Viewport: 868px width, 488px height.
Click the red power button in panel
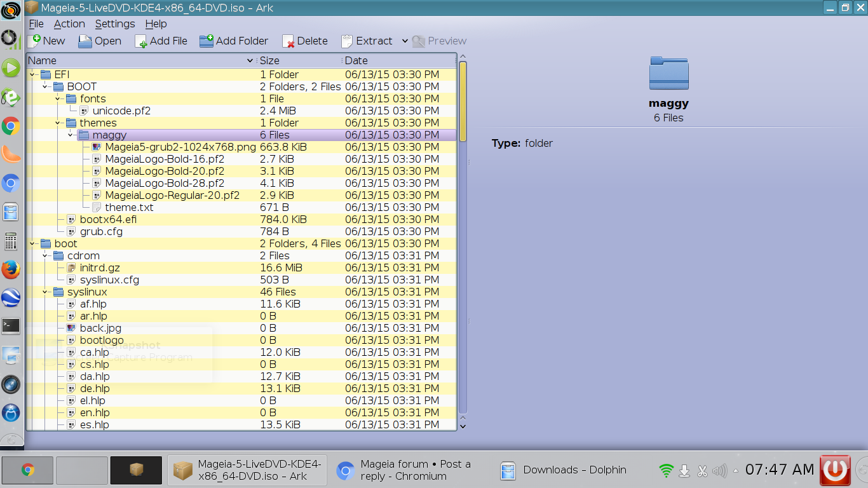pyautogui.click(x=835, y=470)
